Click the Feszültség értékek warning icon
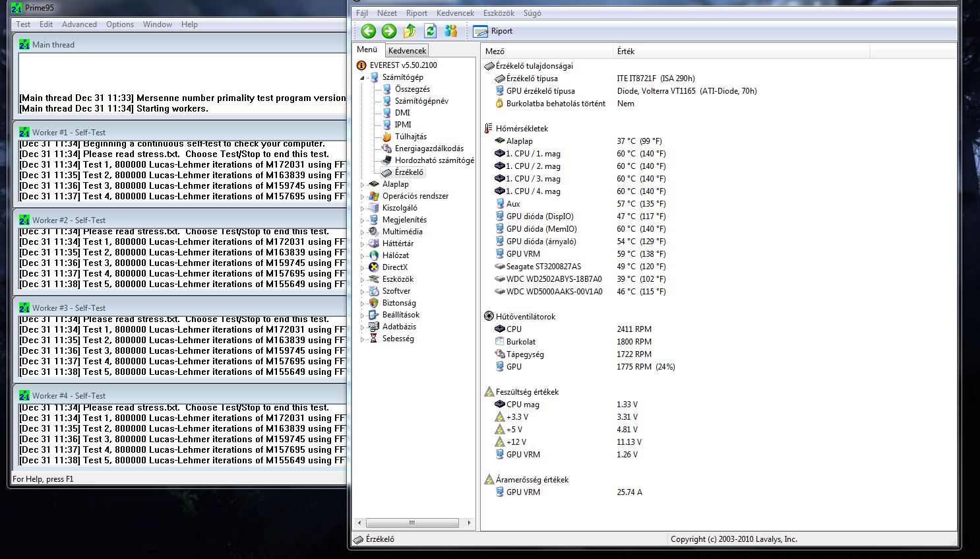980x559 pixels. click(x=489, y=392)
